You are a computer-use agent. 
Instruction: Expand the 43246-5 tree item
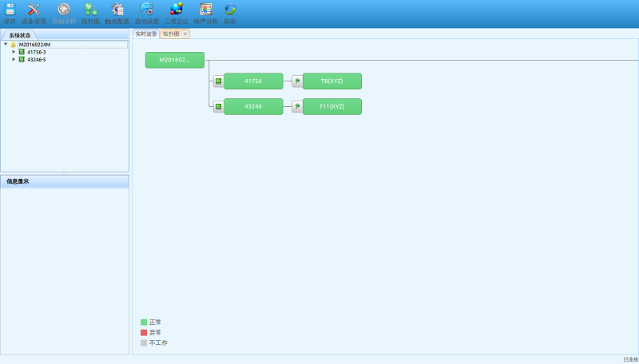(14, 59)
